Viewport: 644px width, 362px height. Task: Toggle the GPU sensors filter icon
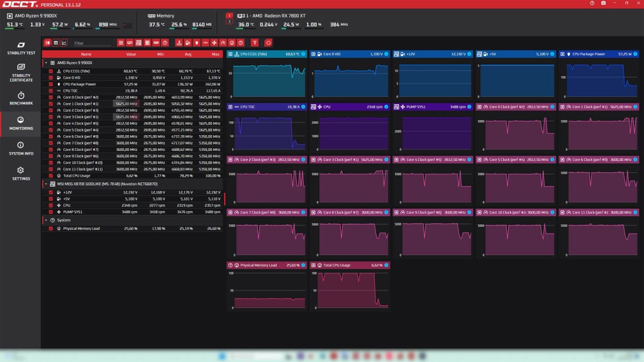pos(130,43)
